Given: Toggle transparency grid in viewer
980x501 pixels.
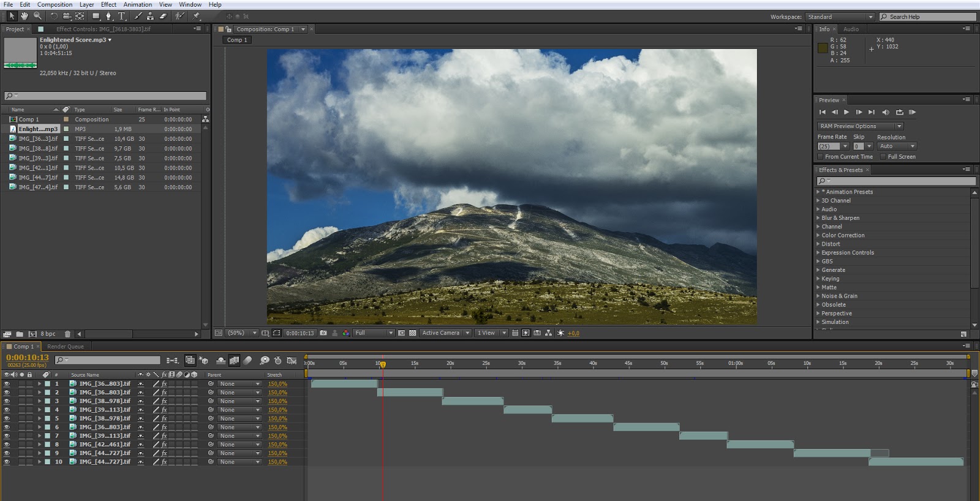Looking at the screenshot, I should 413,333.
